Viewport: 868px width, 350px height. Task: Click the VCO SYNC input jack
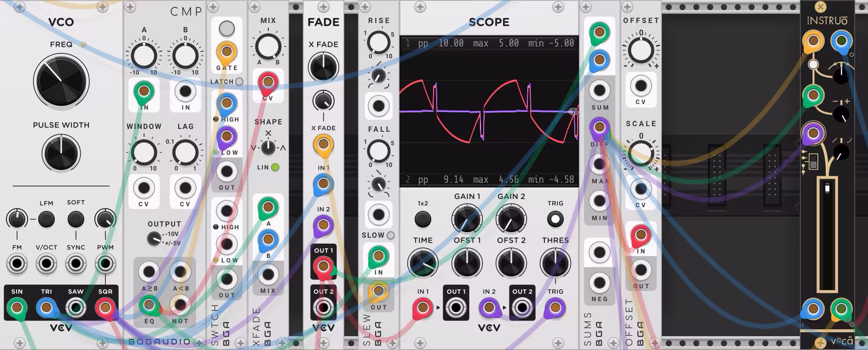[x=76, y=264]
